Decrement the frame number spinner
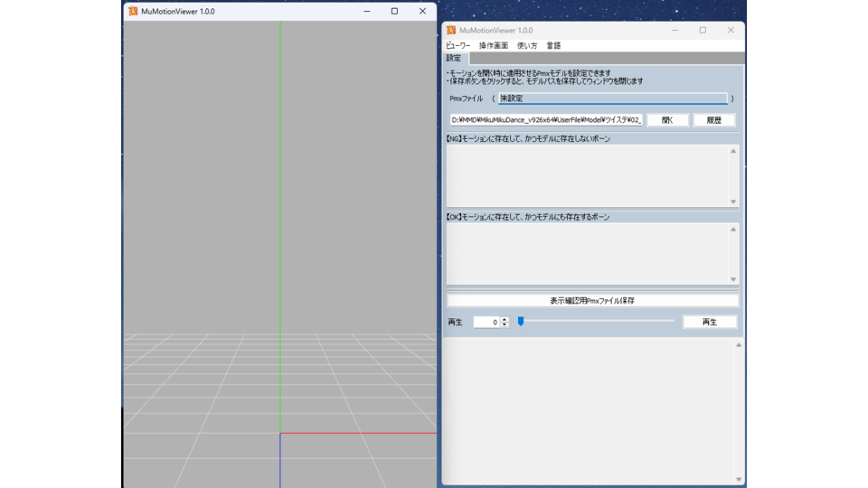Screen dimensions: 868x488 tap(505, 324)
